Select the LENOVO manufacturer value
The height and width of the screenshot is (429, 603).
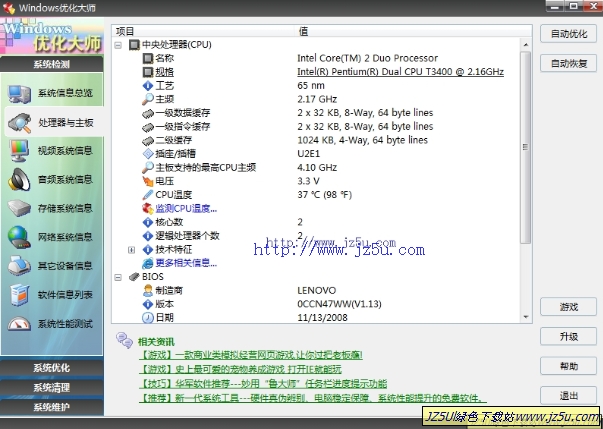coord(316,291)
